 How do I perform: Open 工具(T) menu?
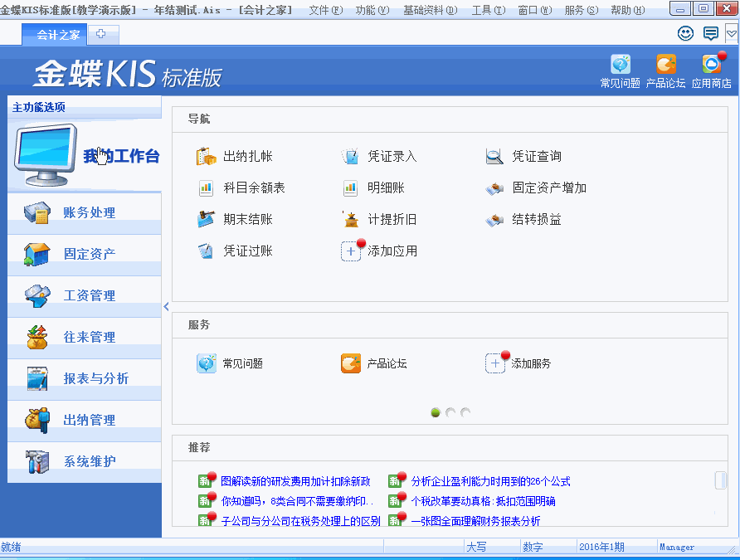489,10
